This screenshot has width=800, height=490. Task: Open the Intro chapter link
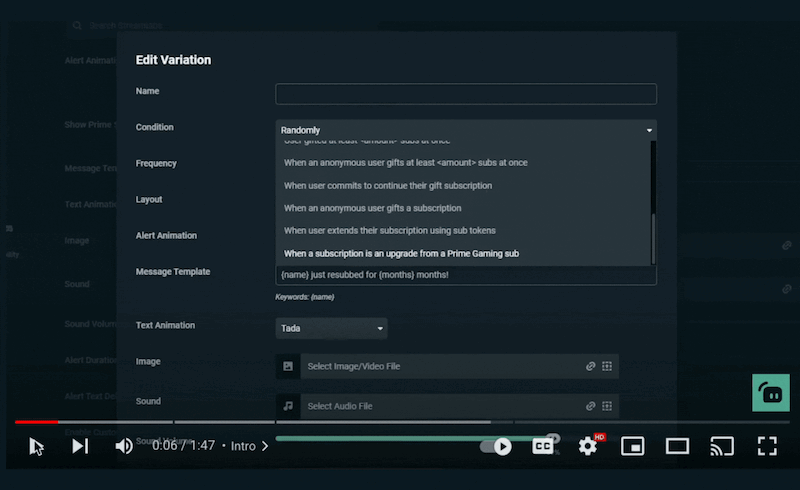click(249, 446)
